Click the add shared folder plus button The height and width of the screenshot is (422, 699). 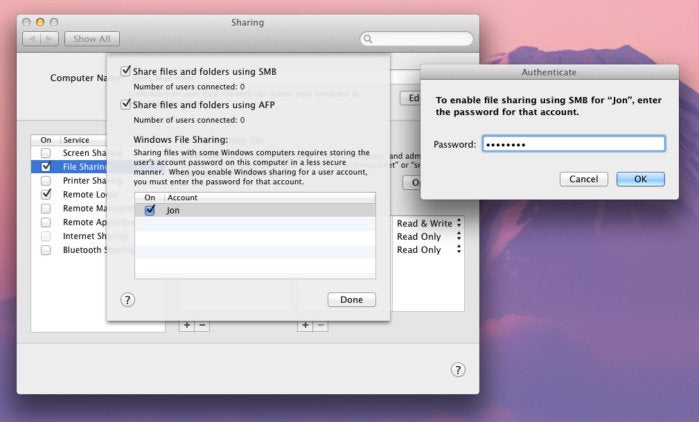187,325
